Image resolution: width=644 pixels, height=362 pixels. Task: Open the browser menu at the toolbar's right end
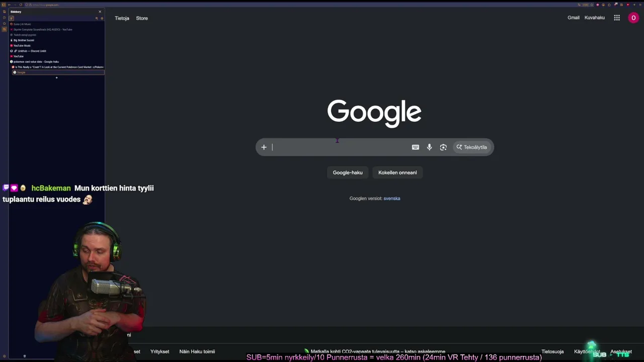point(639,5)
